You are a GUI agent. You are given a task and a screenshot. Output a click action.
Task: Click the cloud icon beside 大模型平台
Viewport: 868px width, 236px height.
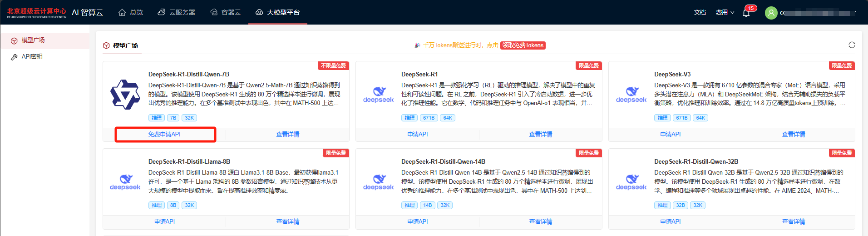click(259, 12)
